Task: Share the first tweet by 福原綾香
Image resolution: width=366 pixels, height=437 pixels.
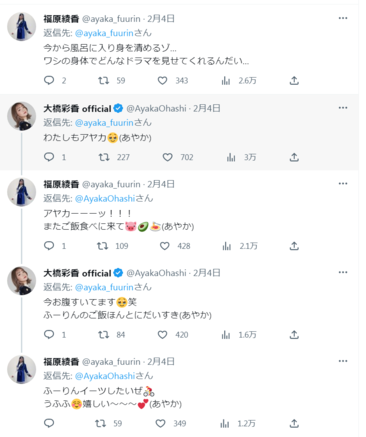Action: click(294, 80)
